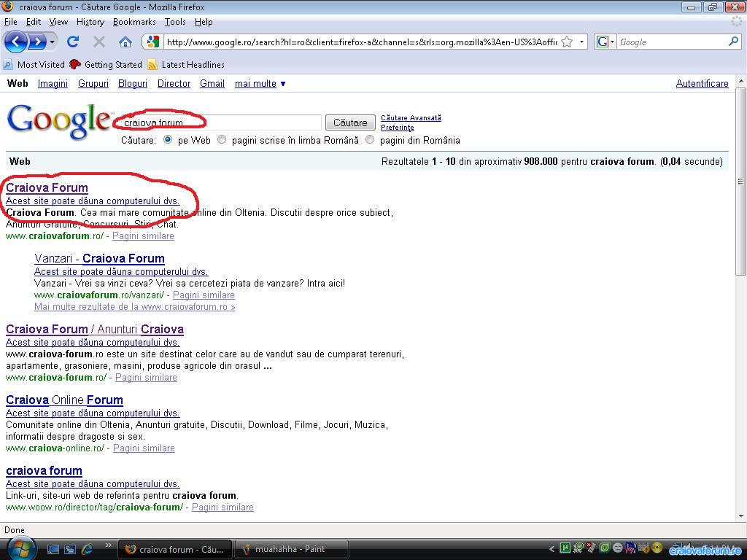Open the first 'Craiova Forum' result title
747x560 pixels.
pos(47,187)
